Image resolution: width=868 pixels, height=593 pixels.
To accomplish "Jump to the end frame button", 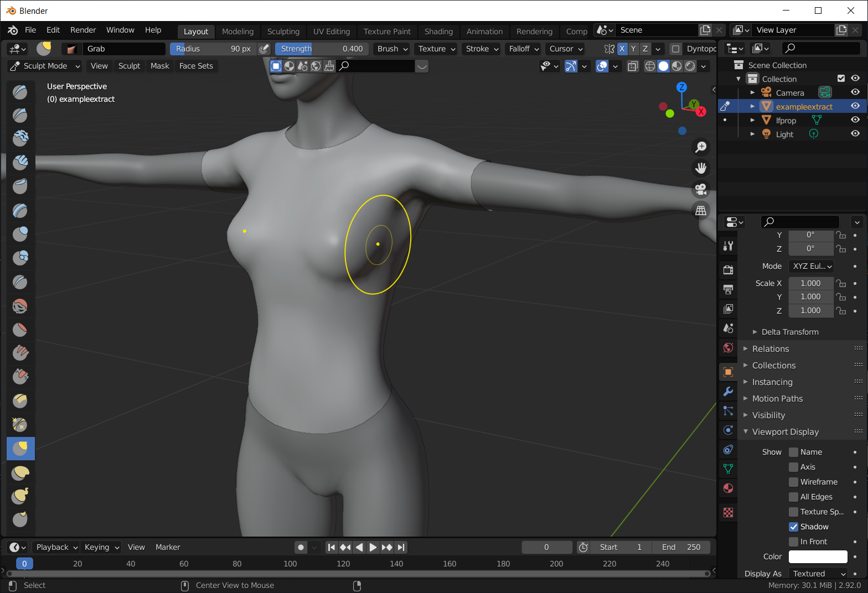I will (401, 547).
